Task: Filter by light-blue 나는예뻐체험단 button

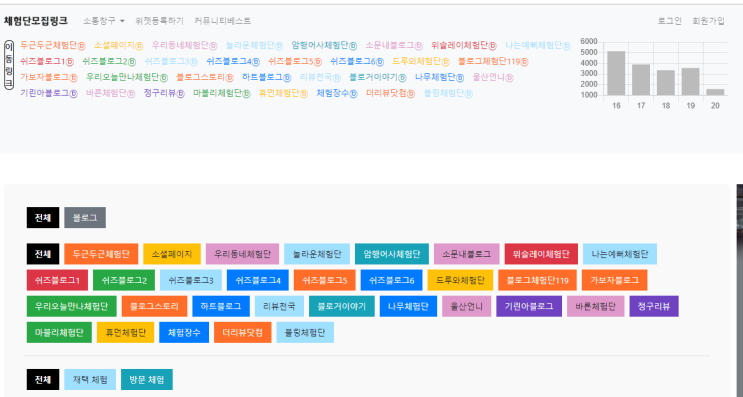Action: [620, 254]
